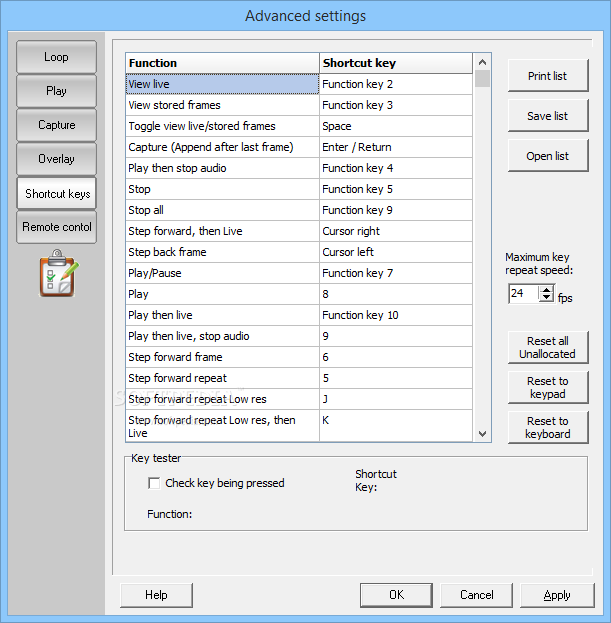Click the Function key 5 cell
This screenshot has width=611, height=623.
(396, 189)
